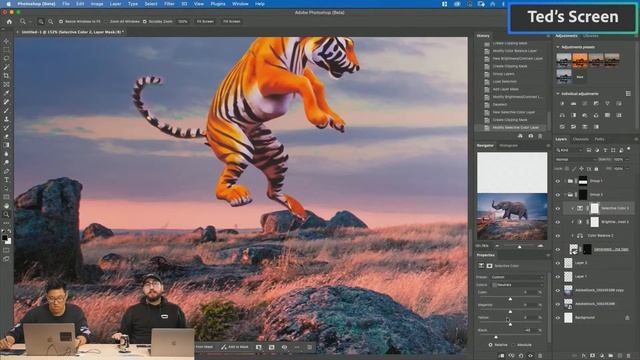Image resolution: width=640 pixels, height=360 pixels.
Task: Delete layer using Layers panel trash
Action: click(x=629, y=356)
